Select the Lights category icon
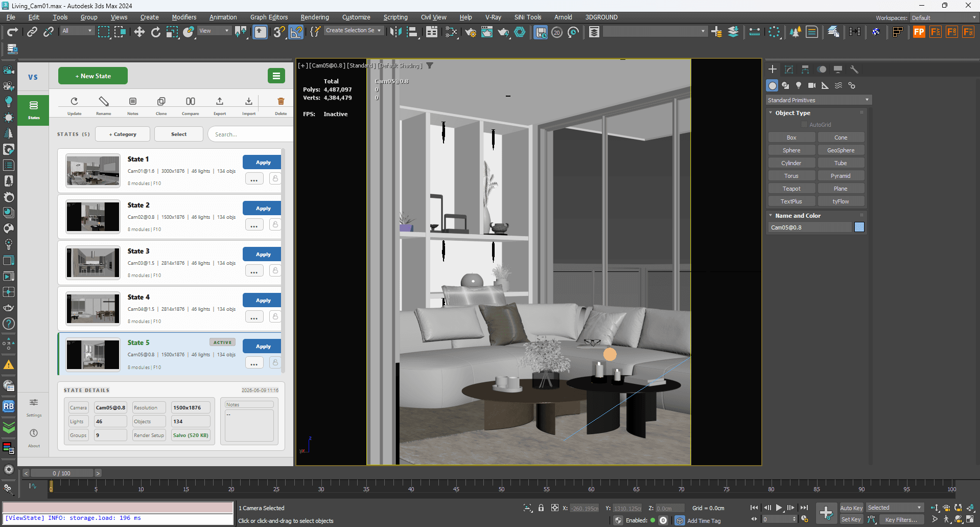 (799, 85)
